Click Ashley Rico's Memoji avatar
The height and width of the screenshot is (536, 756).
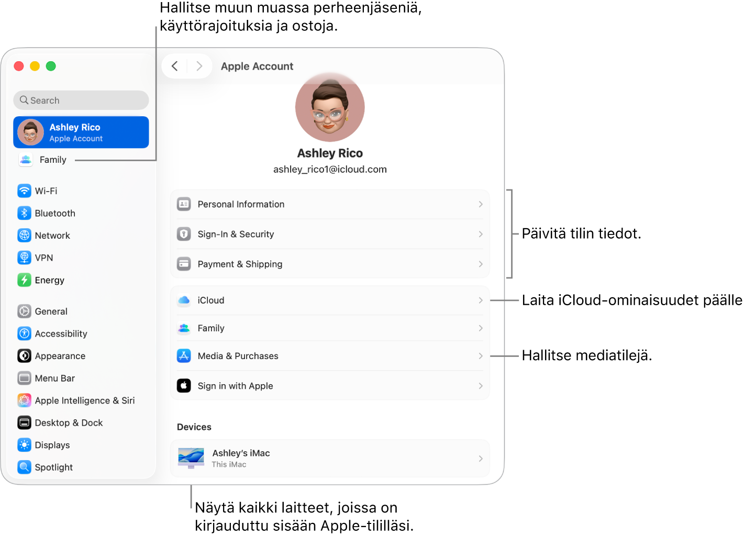tap(329, 107)
